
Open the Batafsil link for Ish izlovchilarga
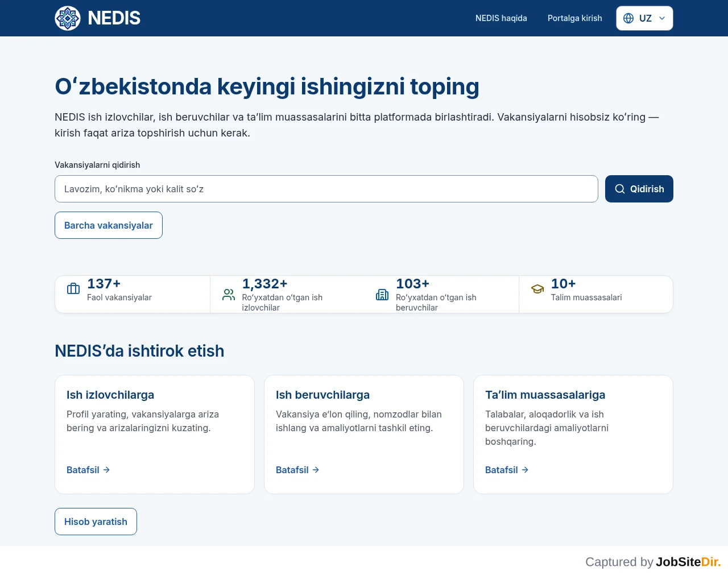[x=88, y=470]
